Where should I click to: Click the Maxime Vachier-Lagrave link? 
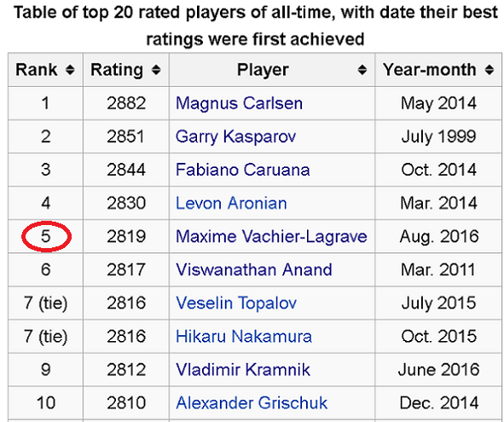(x=271, y=236)
